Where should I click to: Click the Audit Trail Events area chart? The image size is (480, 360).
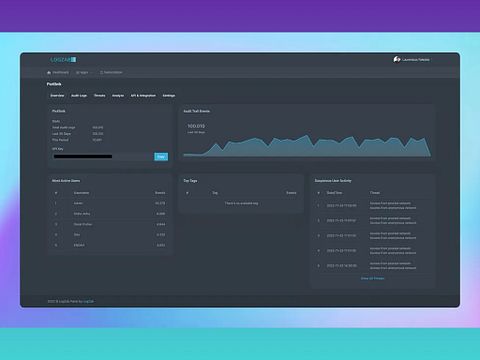[x=307, y=145]
